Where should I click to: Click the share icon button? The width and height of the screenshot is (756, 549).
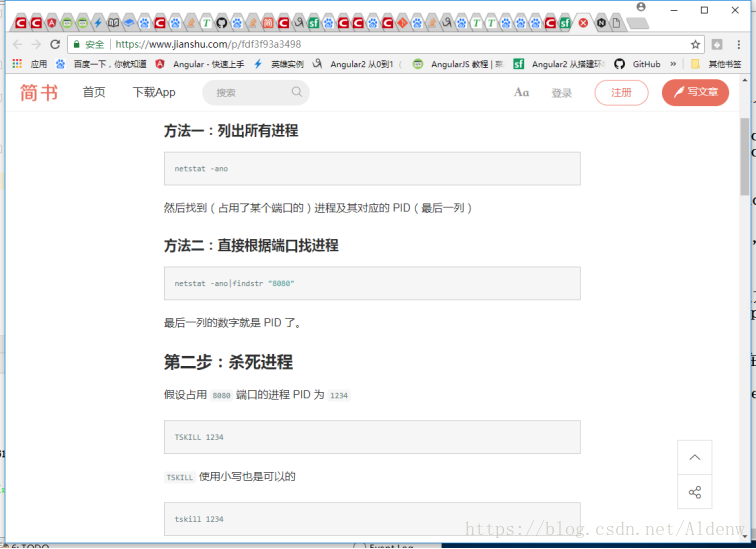(x=695, y=492)
